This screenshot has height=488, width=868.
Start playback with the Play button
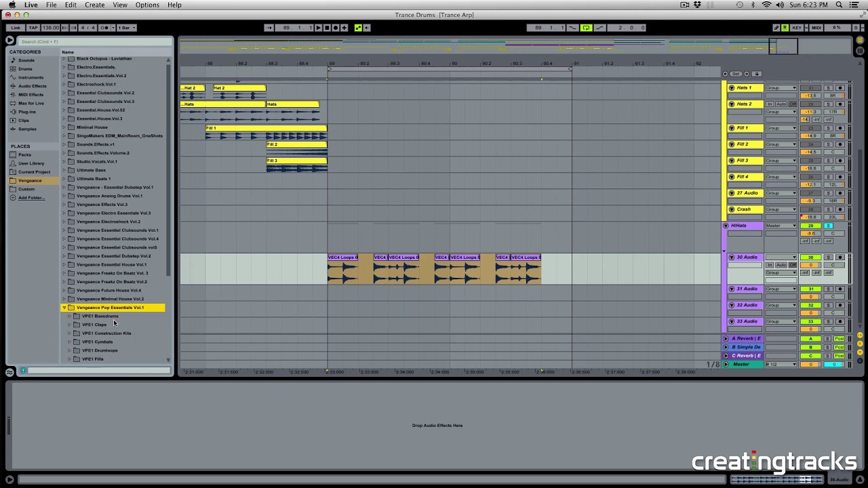pyautogui.click(x=318, y=28)
